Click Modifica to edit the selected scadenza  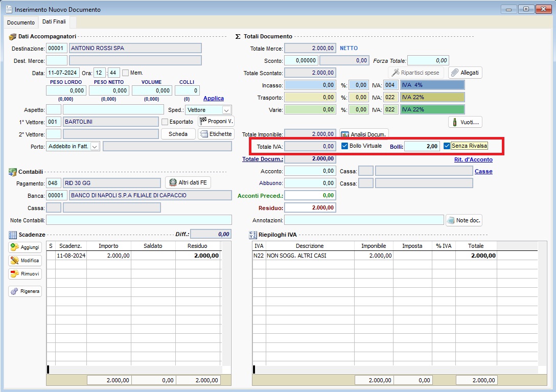tap(24, 260)
